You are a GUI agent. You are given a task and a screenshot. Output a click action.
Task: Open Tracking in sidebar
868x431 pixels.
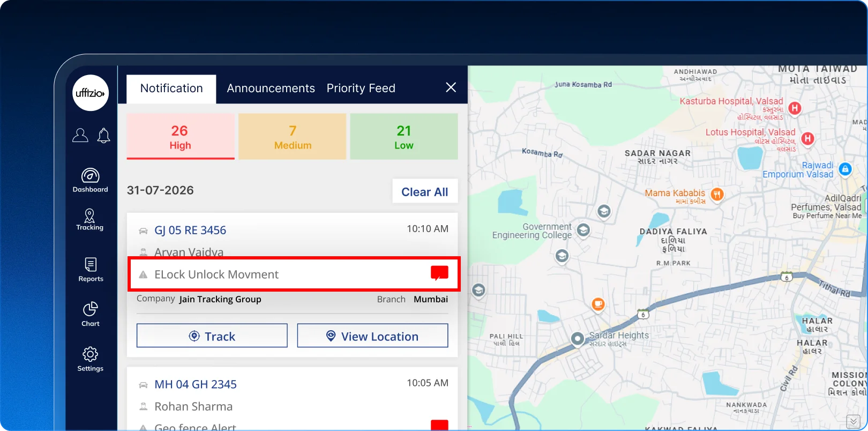(x=90, y=220)
